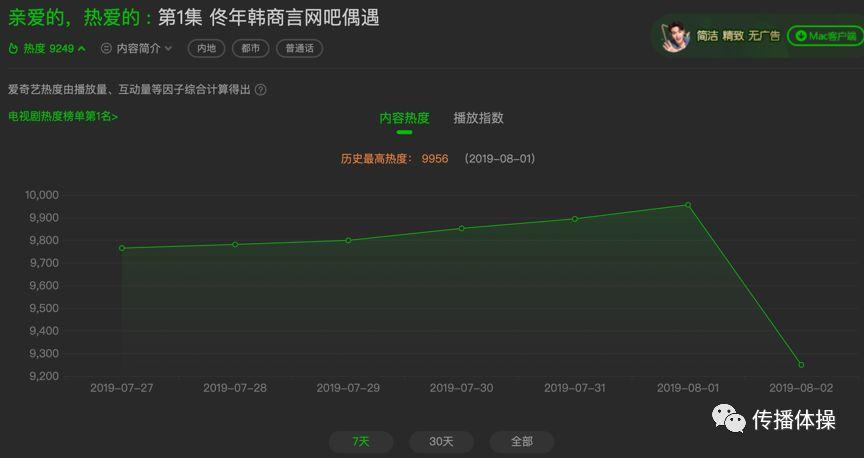Viewport: 864px width, 458px height.
Task: Select the 30天 time range
Action: click(441, 441)
